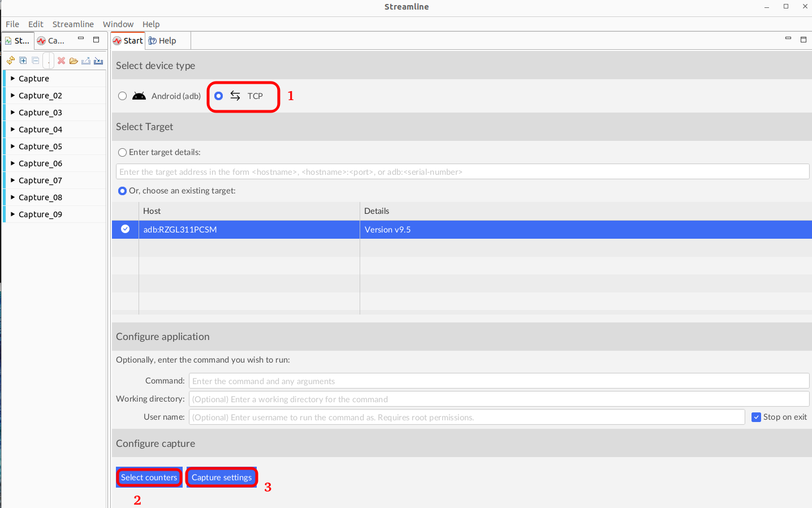812x508 pixels.
Task: Click the import capture icon
Action: [x=98, y=61]
